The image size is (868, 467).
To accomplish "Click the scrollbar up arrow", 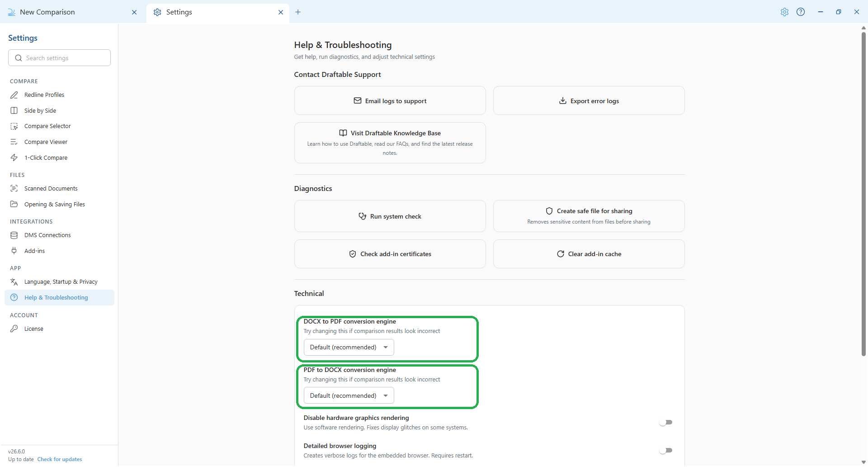I will (x=863, y=28).
